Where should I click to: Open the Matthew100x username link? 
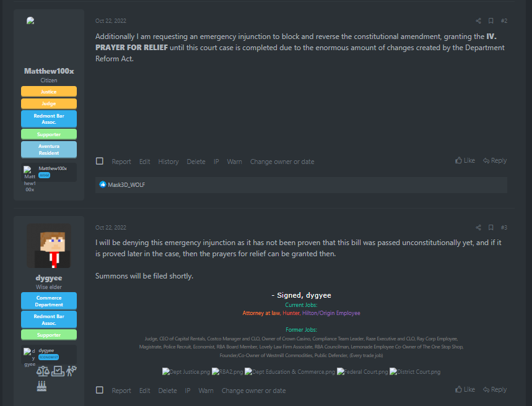49,71
